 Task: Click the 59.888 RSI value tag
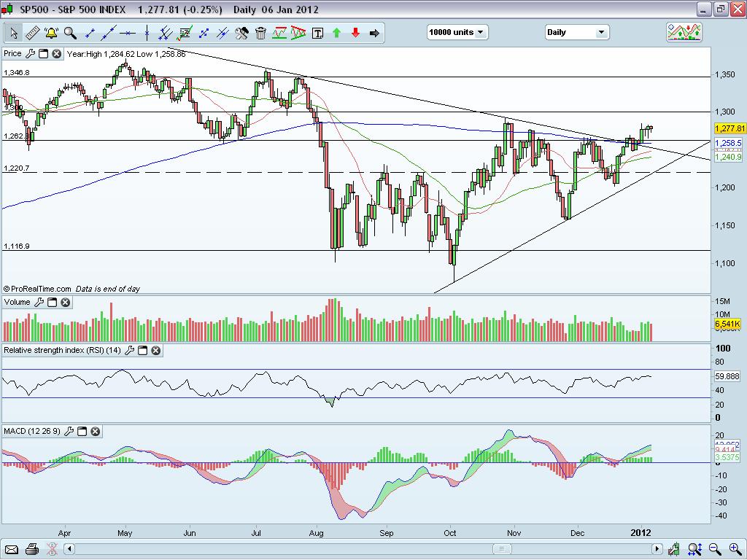pos(727,376)
